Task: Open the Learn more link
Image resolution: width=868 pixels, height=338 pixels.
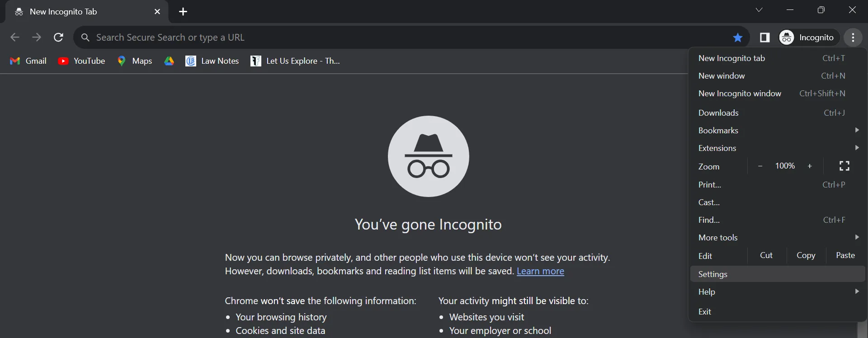Action: pos(540,271)
